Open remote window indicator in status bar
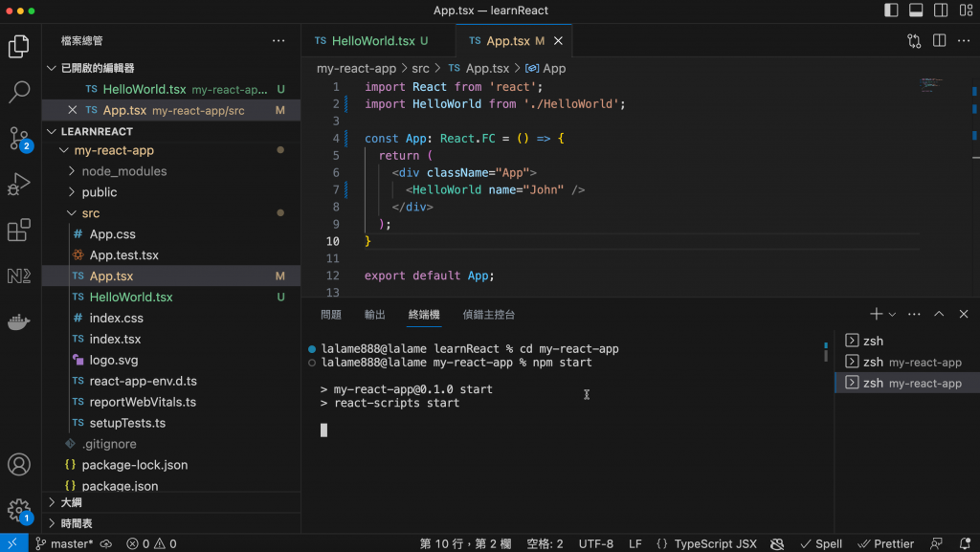Image resolution: width=980 pixels, height=552 pixels. click(13, 543)
